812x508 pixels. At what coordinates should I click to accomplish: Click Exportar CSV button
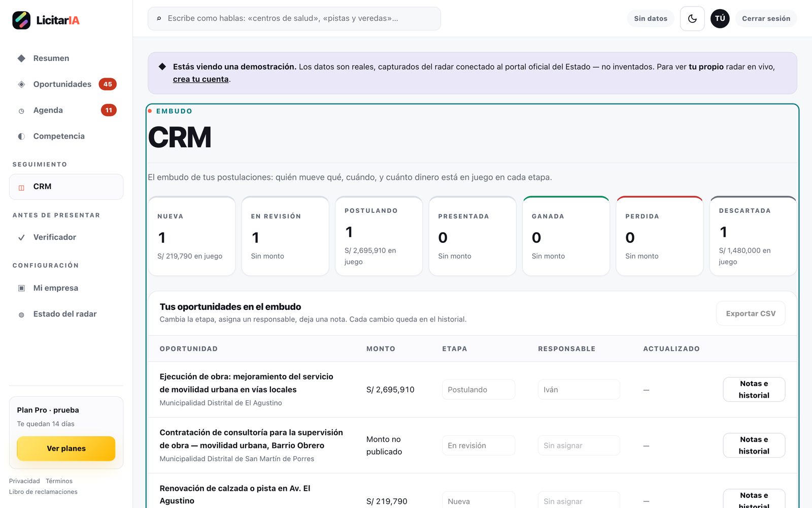tap(751, 313)
